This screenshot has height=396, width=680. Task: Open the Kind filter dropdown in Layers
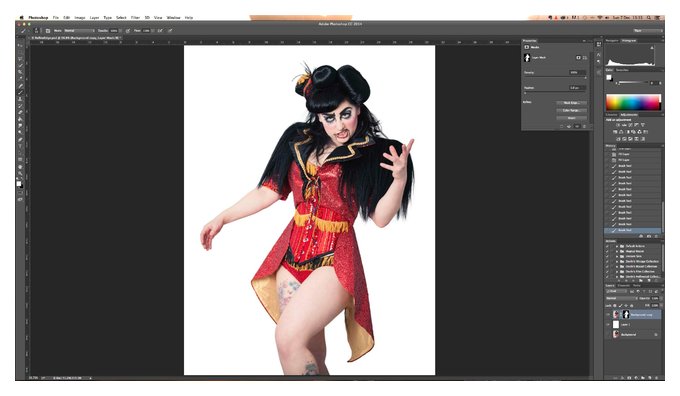coord(616,291)
